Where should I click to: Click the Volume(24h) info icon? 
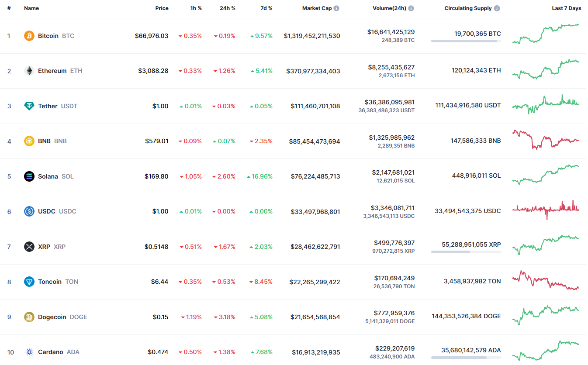411,8
